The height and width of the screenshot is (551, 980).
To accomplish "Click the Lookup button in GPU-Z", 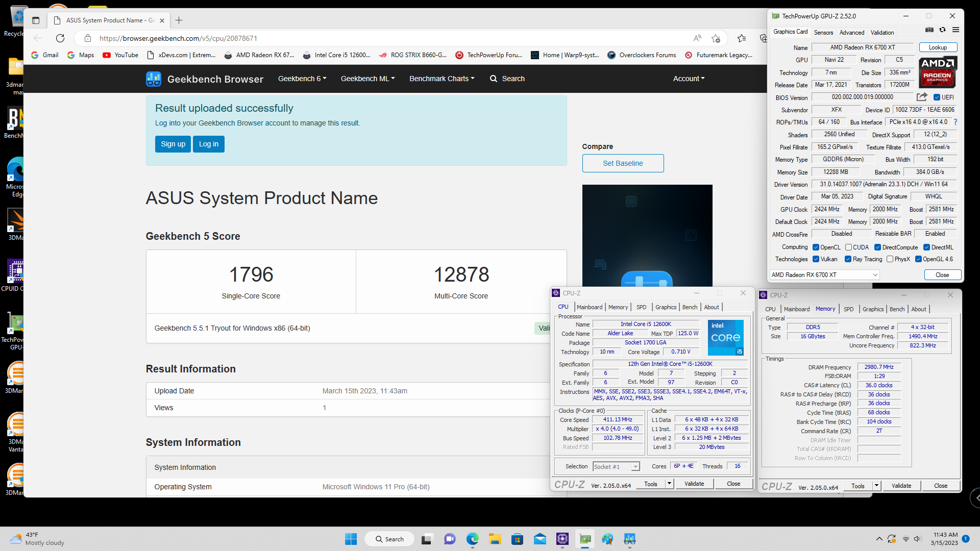I will [x=938, y=47].
